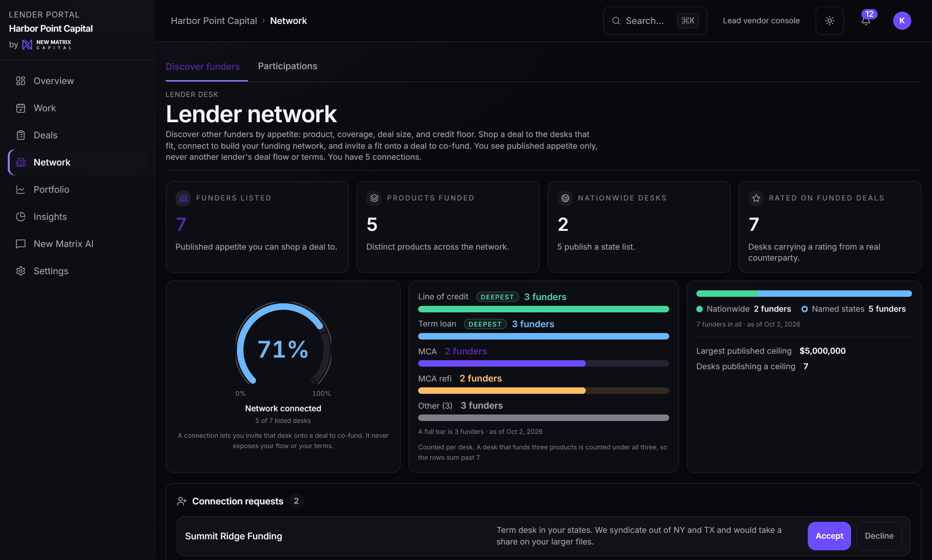Click the Line of credit DEEPEST badge
The width and height of the screenshot is (932, 560).
tap(497, 297)
